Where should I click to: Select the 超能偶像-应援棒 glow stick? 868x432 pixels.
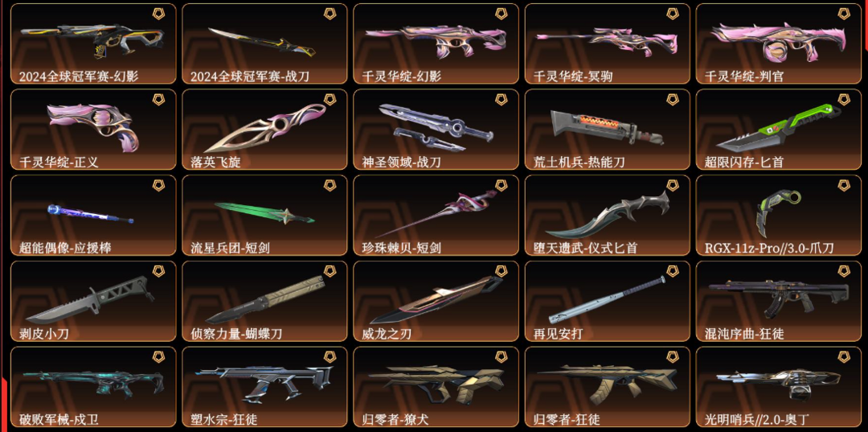coord(93,216)
